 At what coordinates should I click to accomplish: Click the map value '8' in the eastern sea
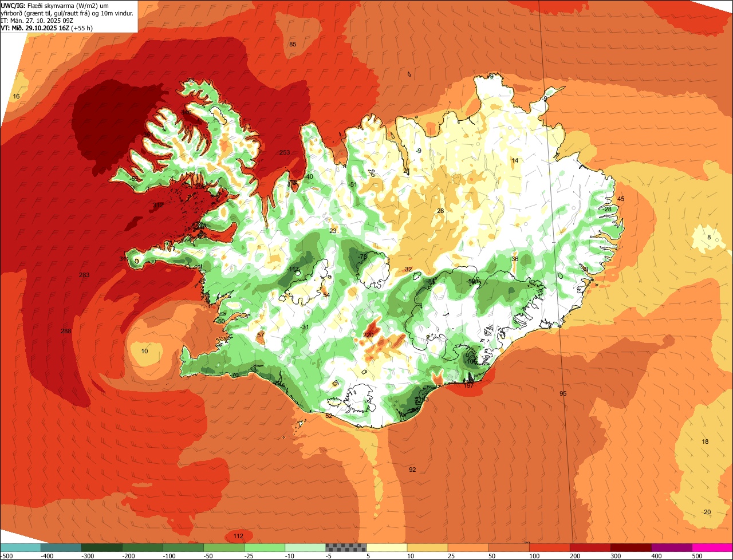click(708, 237)
